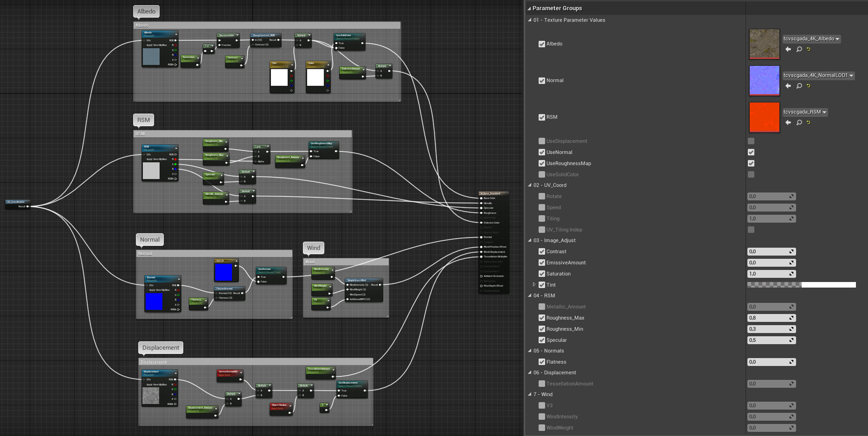Open the Tint color swatch picker
This screenshot has height=436, width=868.
[802, 285]
